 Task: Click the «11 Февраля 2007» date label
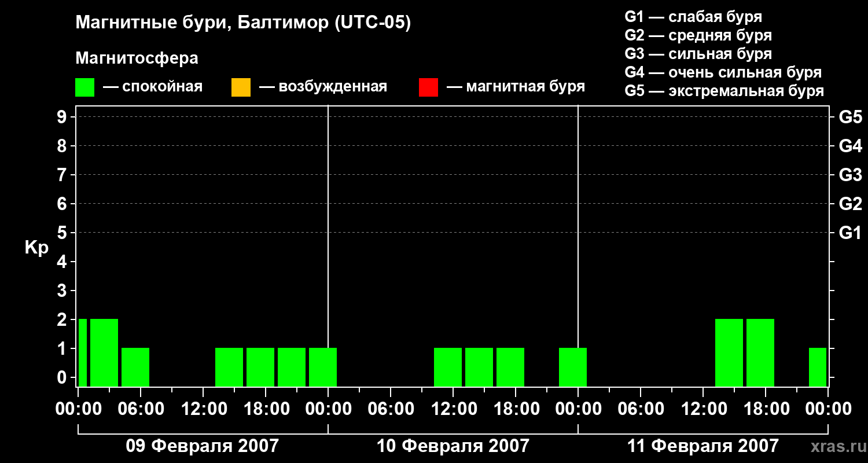703,446
